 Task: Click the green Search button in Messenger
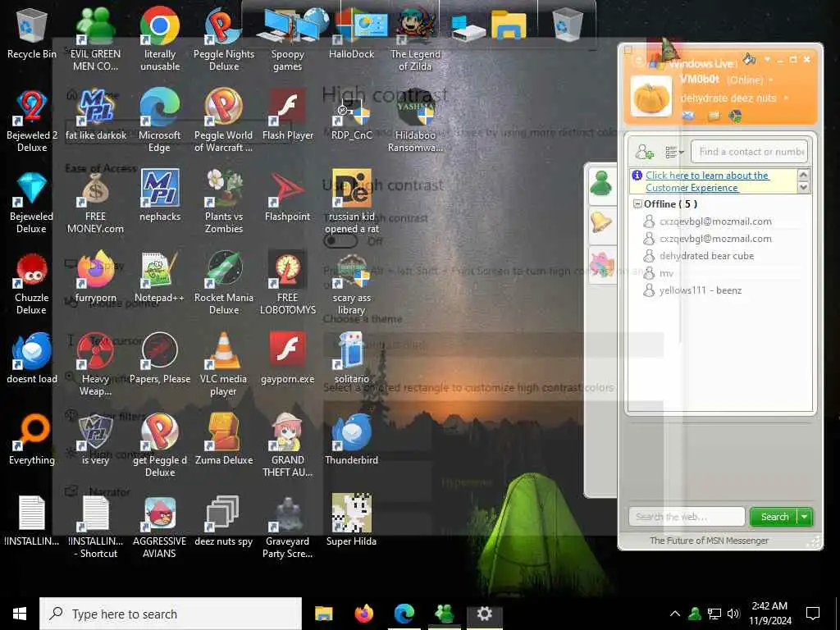tap(774, 517)
